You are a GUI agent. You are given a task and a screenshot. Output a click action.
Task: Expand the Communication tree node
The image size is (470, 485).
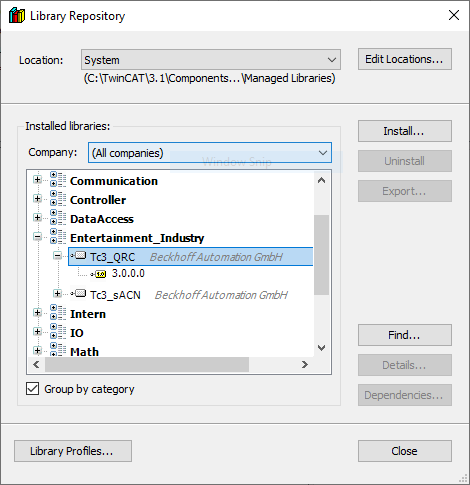[x=37, y=180]
